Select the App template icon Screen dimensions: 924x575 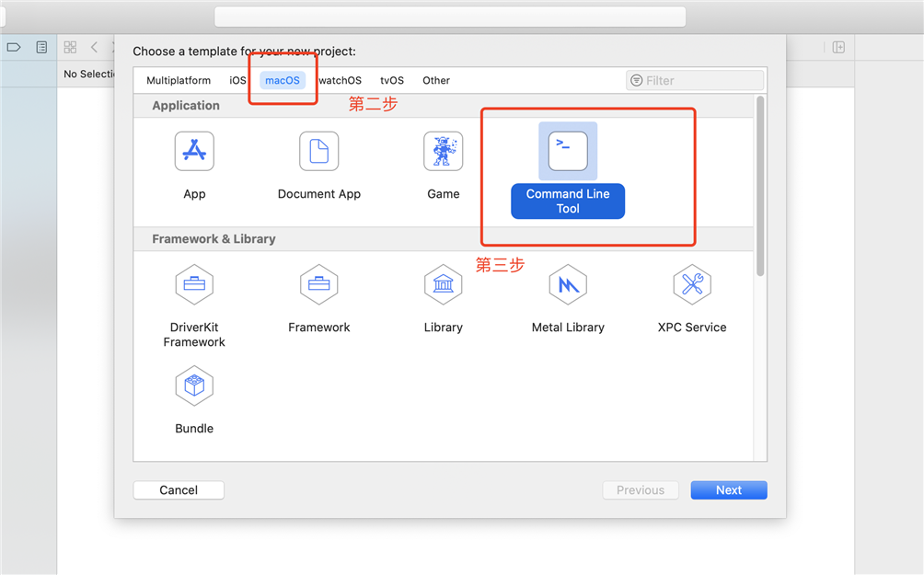(x=194, y=152)
